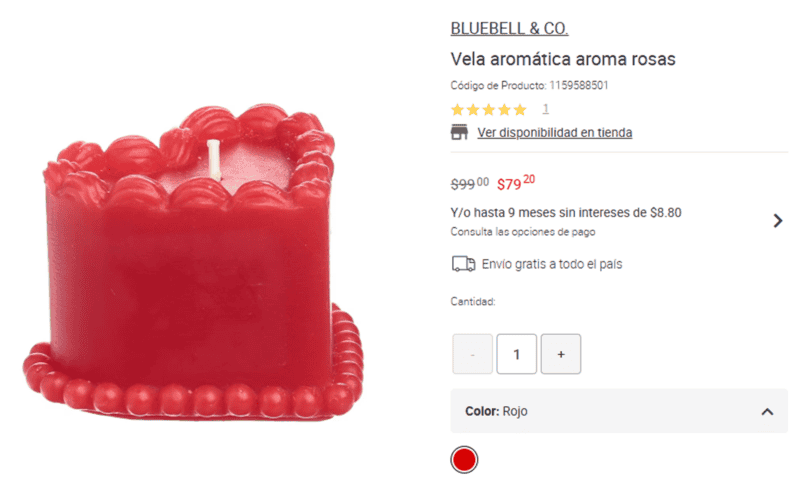800x479 pixels.
Task: Open the BLUEBELL & CO. brand link
Action: (509, 29)
